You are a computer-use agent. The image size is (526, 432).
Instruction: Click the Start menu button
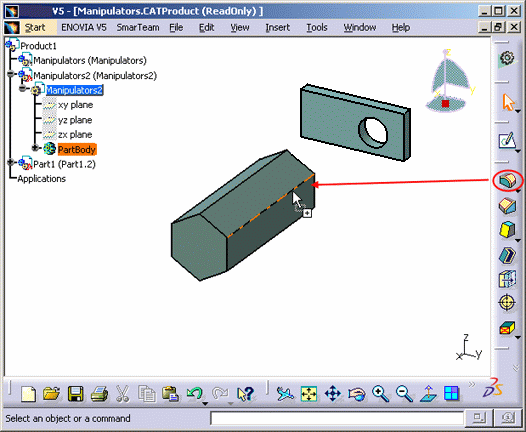(35, 28)
